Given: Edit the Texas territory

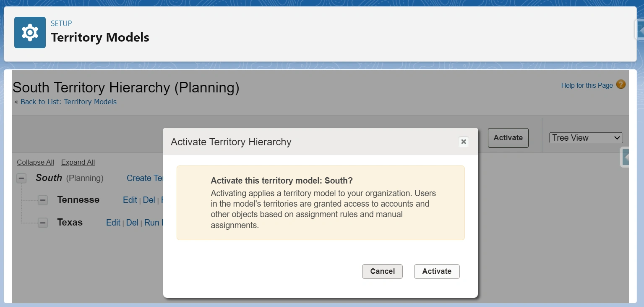Looking at the screenshot, I should pyautogui.click(x=112, y=223).
